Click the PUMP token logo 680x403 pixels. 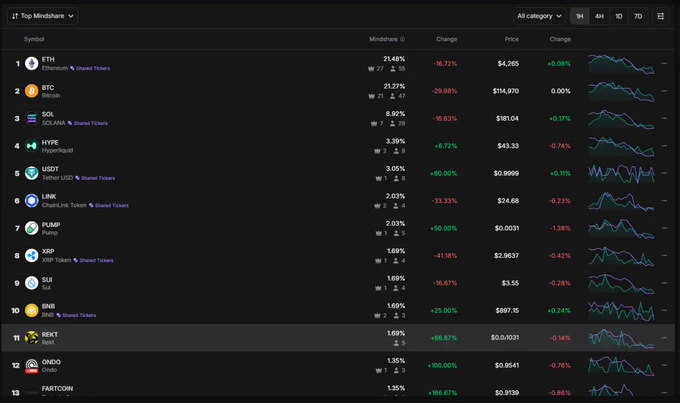(31, 228)
